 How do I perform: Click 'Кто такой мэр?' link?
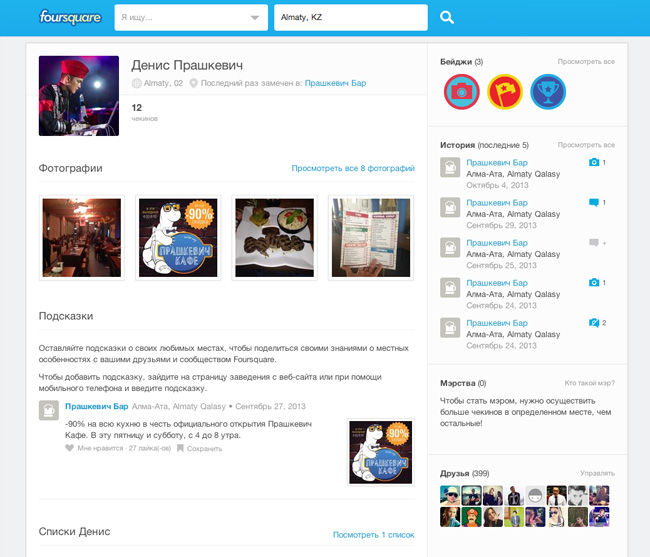(589, 383)
